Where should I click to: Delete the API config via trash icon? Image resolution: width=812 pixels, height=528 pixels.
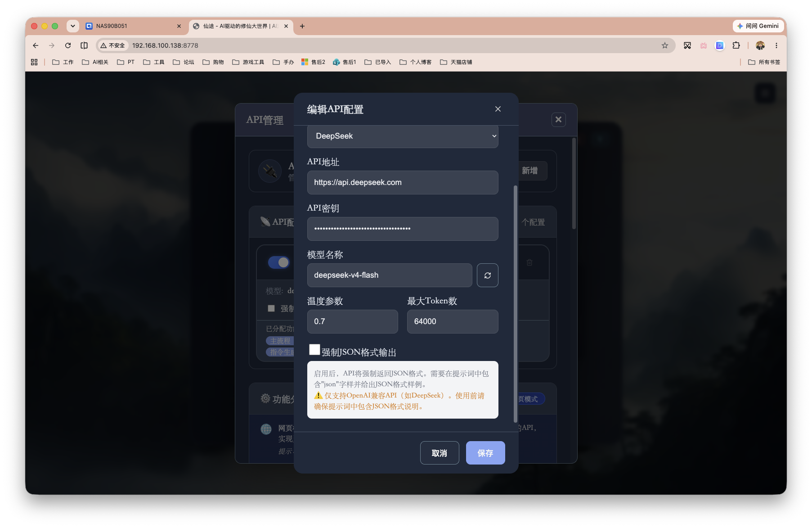click(529, 262)
